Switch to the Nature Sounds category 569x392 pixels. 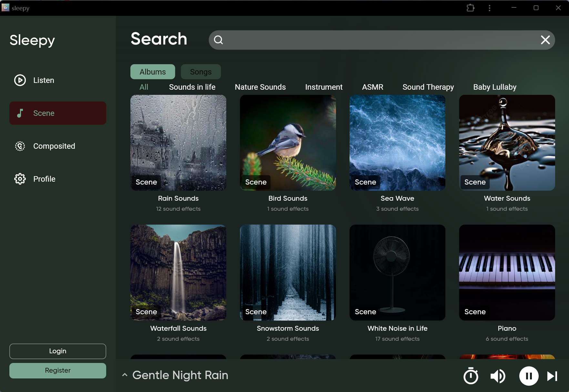click(260, 87)
